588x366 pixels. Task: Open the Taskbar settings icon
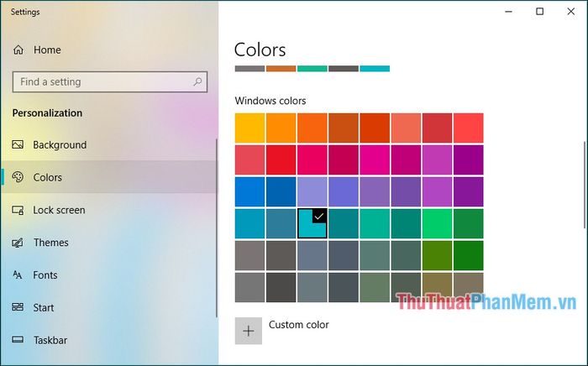(x=18, y=340)
